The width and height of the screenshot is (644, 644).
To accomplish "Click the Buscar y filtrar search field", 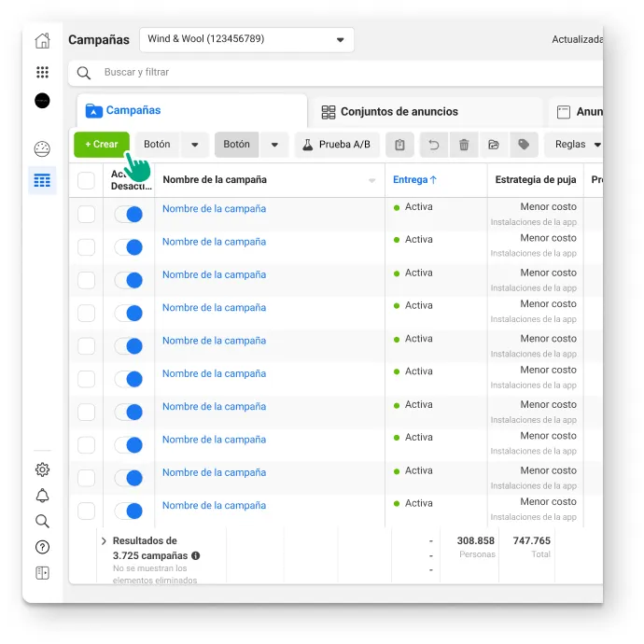I will (336, 73).
